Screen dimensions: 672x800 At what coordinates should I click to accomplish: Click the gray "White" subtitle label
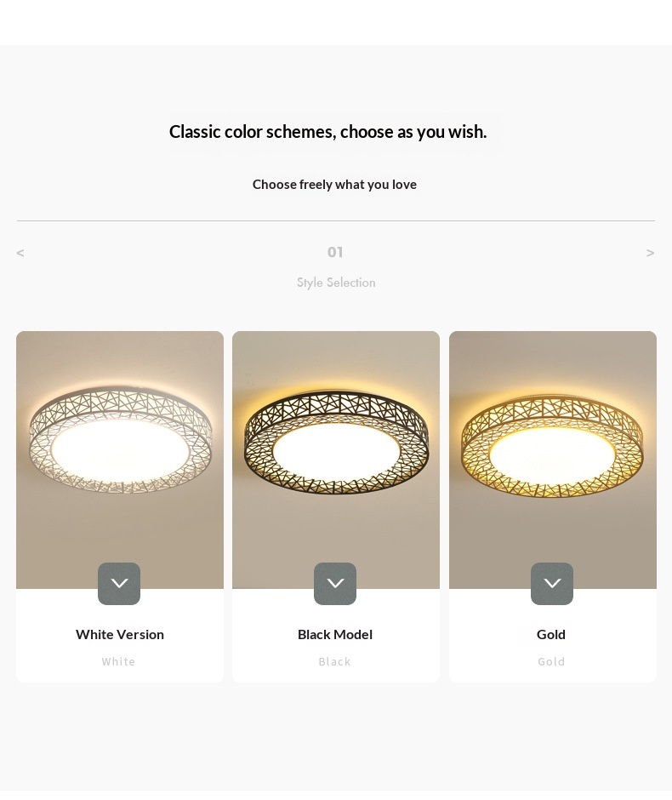(119, 661)
